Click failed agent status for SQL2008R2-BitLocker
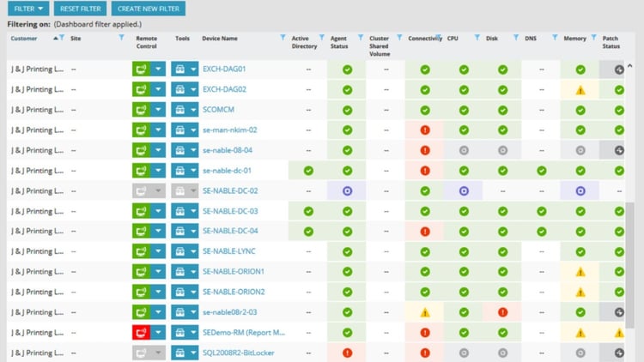Viewport: 644px width, 362px height. (348, 353)
